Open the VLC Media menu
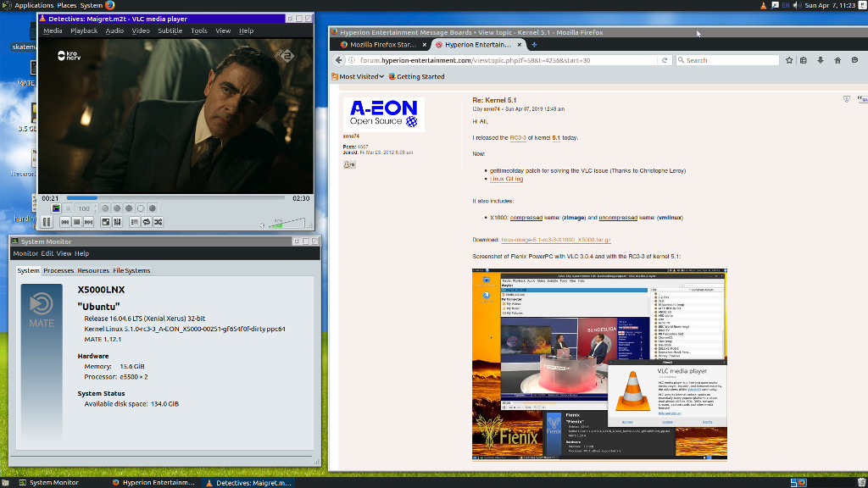The width and height of the screenshot is (868, 488). pos(53,31)
